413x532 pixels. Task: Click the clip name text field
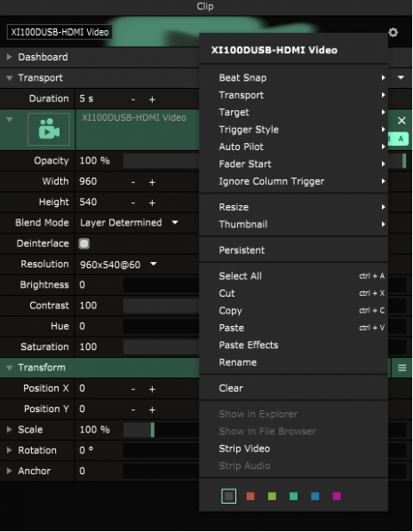point(60,32)
